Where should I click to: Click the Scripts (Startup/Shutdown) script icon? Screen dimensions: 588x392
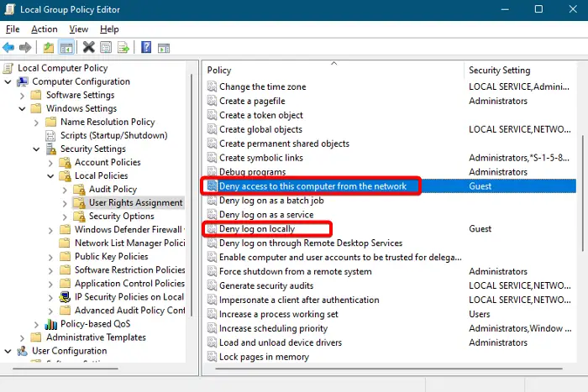click(50, 135)
